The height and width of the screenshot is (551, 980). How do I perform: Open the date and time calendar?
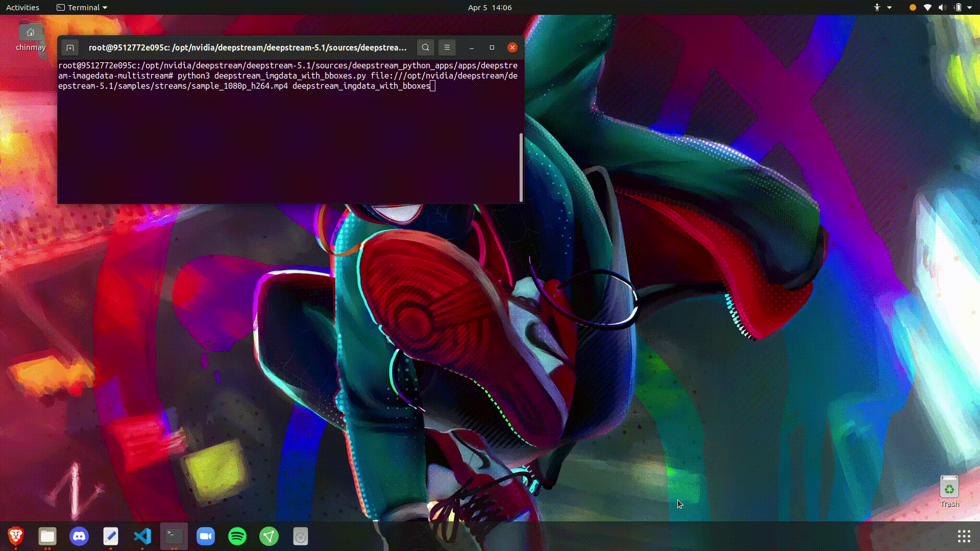[x=489, y=7]
